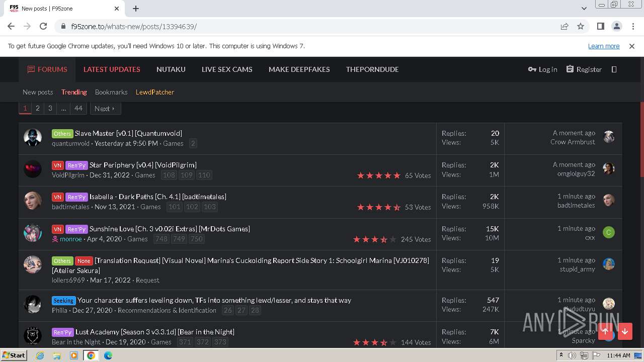
Task: Open Chrome profile menu
Action: (616, 26)
